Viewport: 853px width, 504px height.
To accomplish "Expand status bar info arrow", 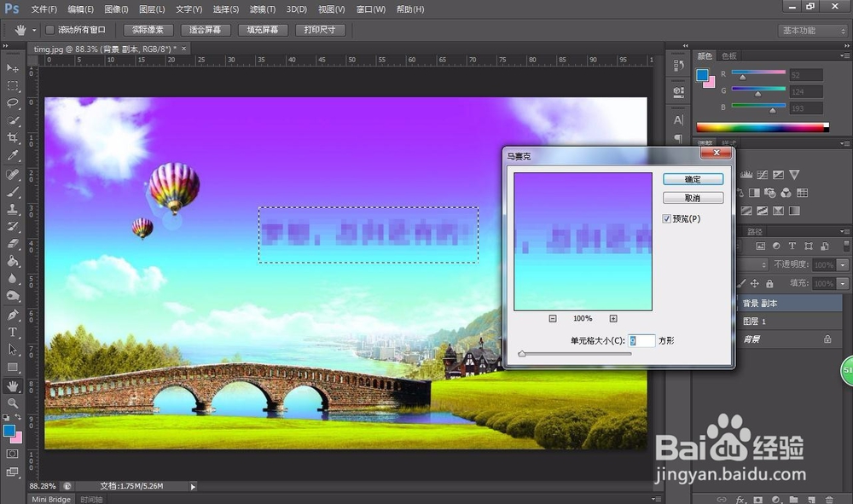I will 193,487.
